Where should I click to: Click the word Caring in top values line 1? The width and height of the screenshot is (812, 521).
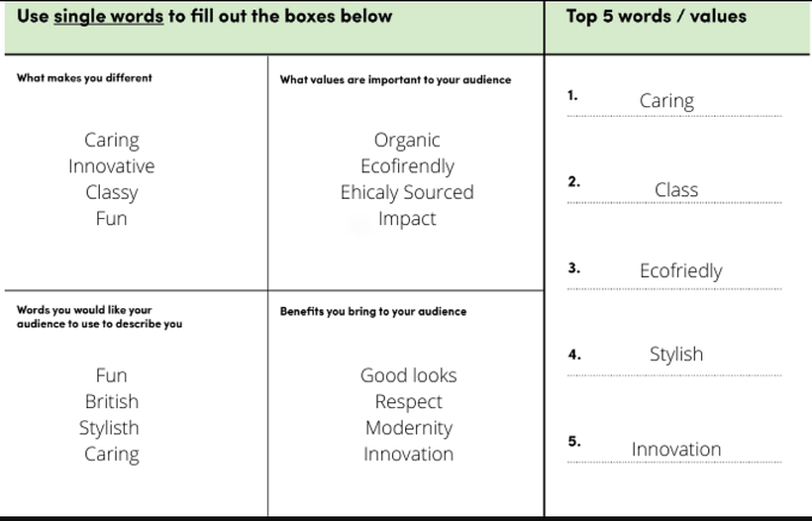pos(666,101)
